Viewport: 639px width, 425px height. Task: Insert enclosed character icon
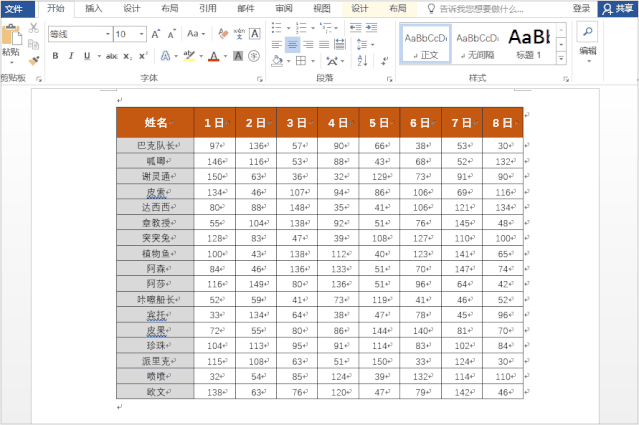click(254, 56)
